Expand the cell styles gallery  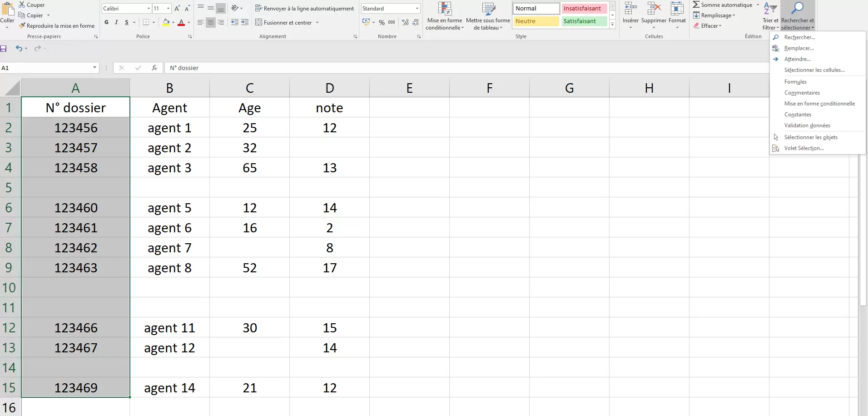coord(612,25)
